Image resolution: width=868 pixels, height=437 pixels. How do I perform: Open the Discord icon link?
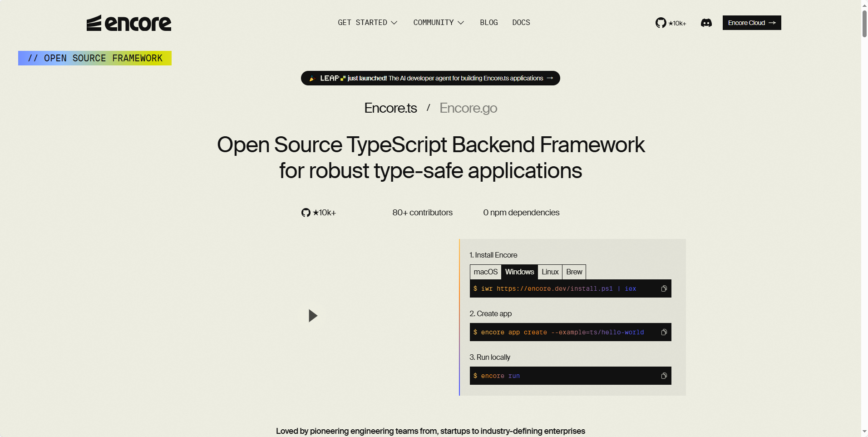[x=706, y=23]
